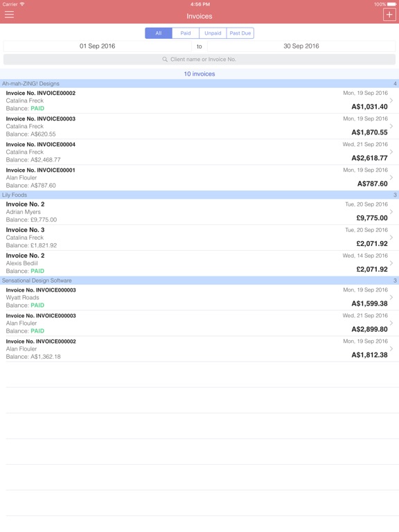This screenshot has height=532, width=399.
Task: Open Invoice No. 3 for Catalina Freck
Action: [x=199, y=238]
